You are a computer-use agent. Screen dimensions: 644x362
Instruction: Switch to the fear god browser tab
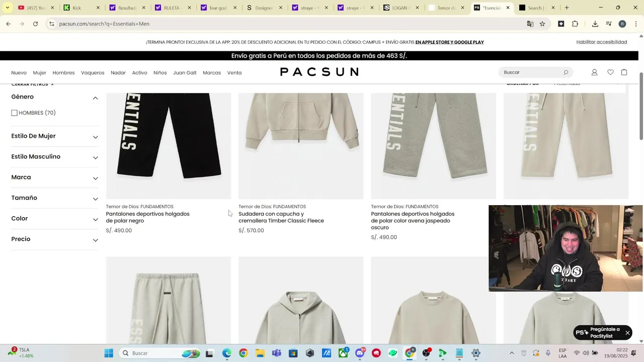point(219,8)
